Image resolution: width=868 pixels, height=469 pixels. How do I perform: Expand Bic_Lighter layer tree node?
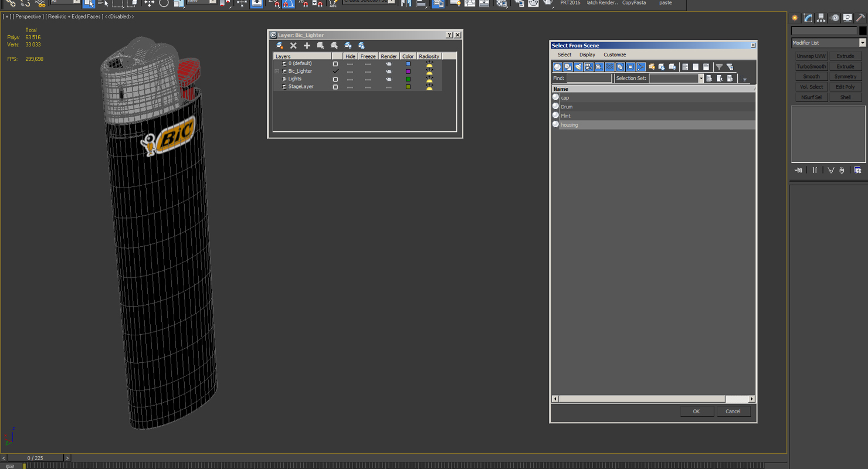pyautogui.click(x=277, y=71)
